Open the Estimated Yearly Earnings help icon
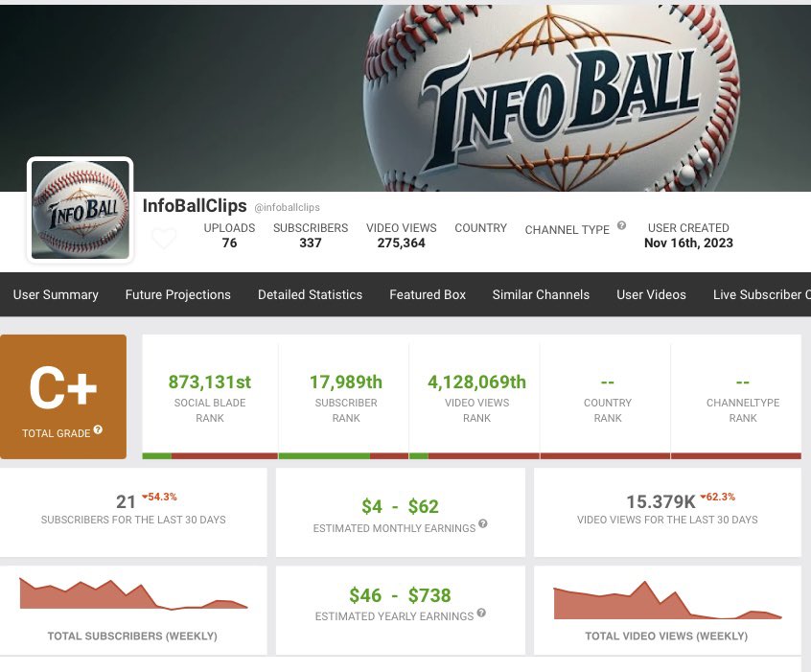 point(481,613)
